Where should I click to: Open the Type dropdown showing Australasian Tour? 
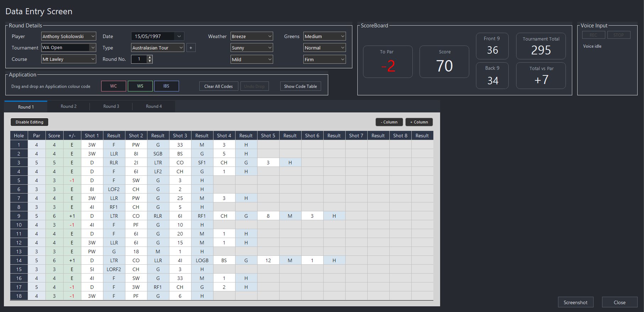click(157, 48)
